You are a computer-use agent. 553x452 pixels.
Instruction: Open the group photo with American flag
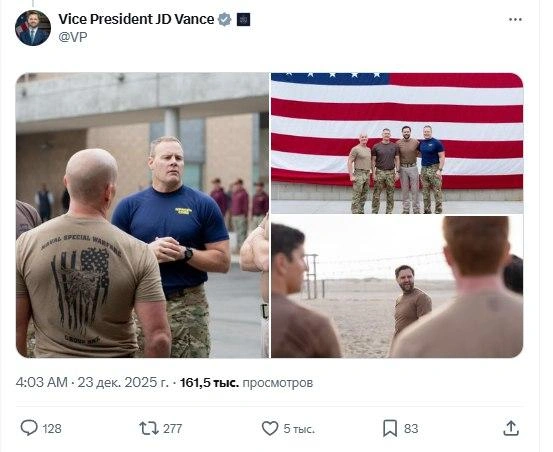[x=397, y=143]
